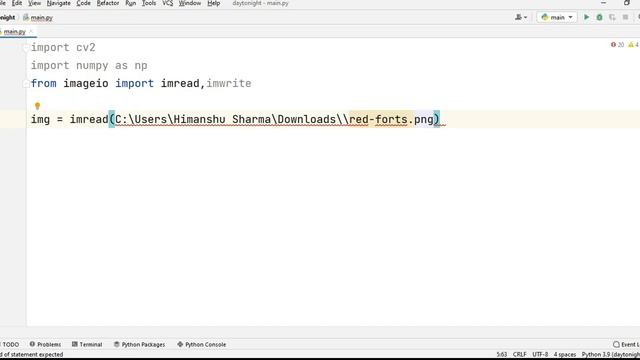Open the TODO tool window
640x360 pixels.
click(10, 344)
